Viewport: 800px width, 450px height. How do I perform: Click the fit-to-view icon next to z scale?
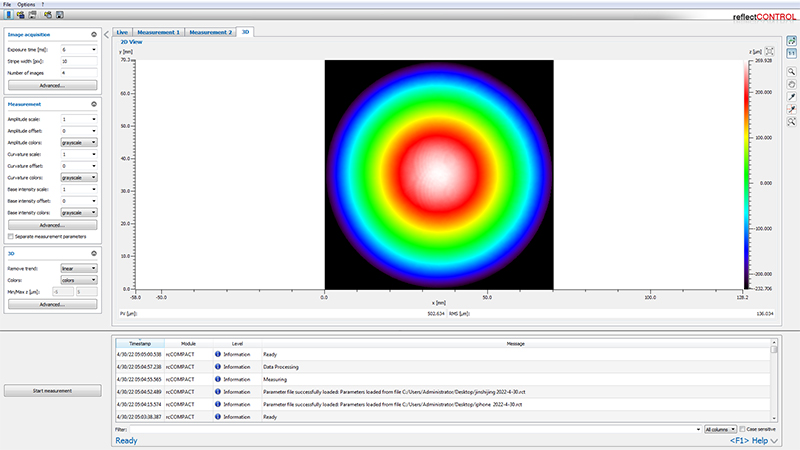[x=769, y=52]
